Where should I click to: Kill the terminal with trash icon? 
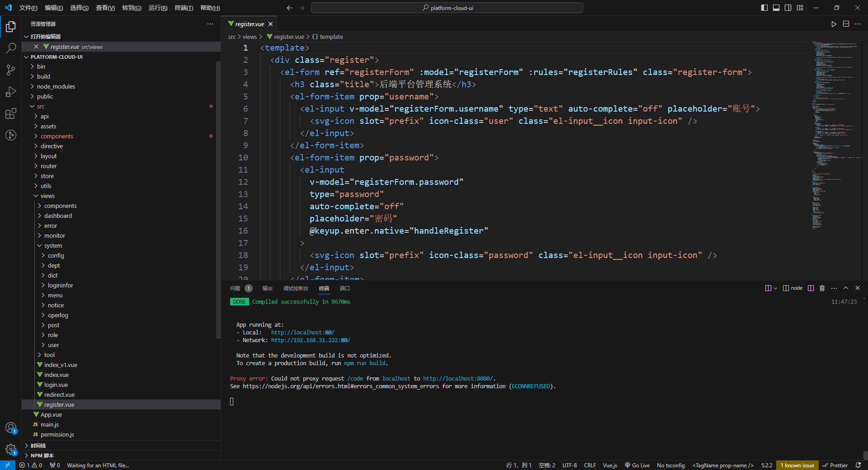tap(822, 288)
